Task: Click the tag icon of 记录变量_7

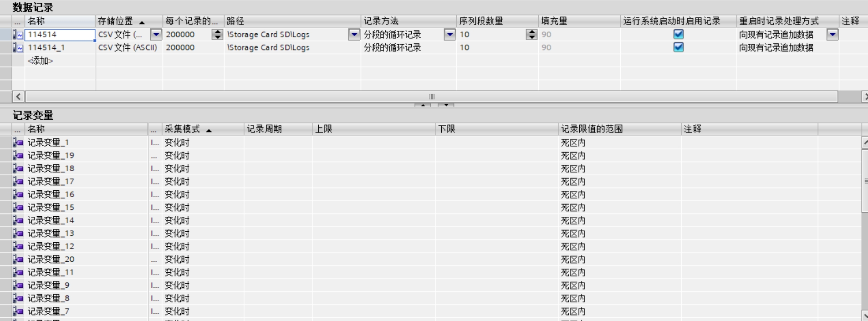Action: click(18, 311)
